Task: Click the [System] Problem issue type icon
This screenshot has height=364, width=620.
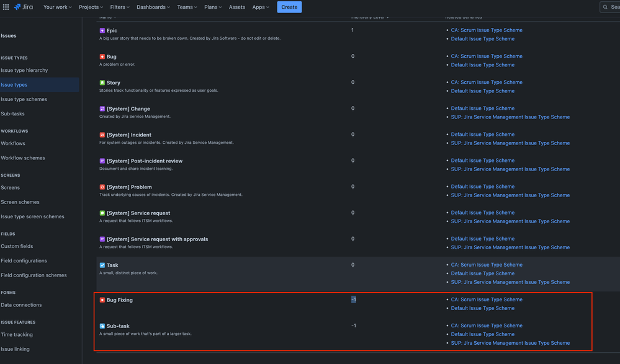Action: click(x=101, y=185)
